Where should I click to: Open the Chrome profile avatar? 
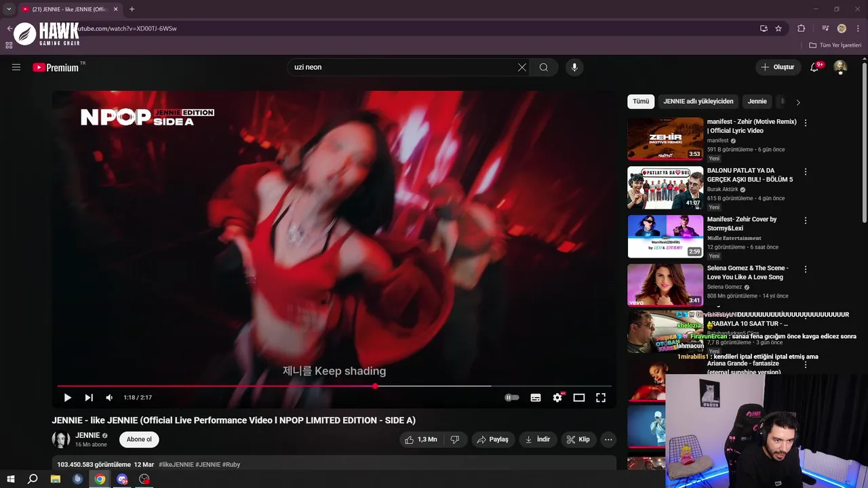842,28
